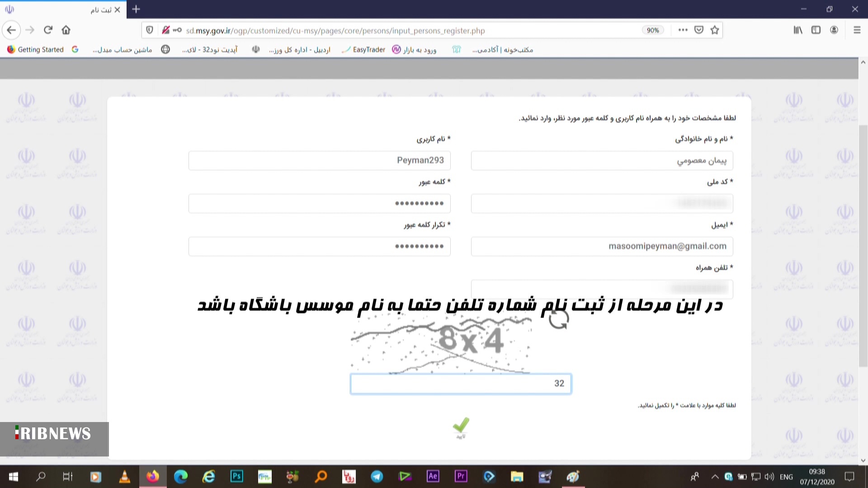Open the EasyTrader bookmark

coord(363,50)
